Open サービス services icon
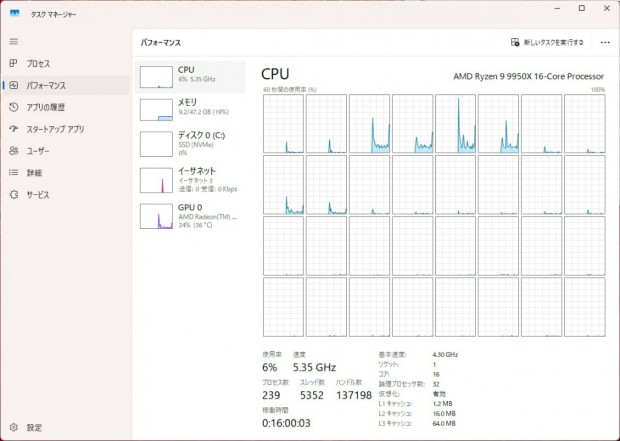 [14, 195]
